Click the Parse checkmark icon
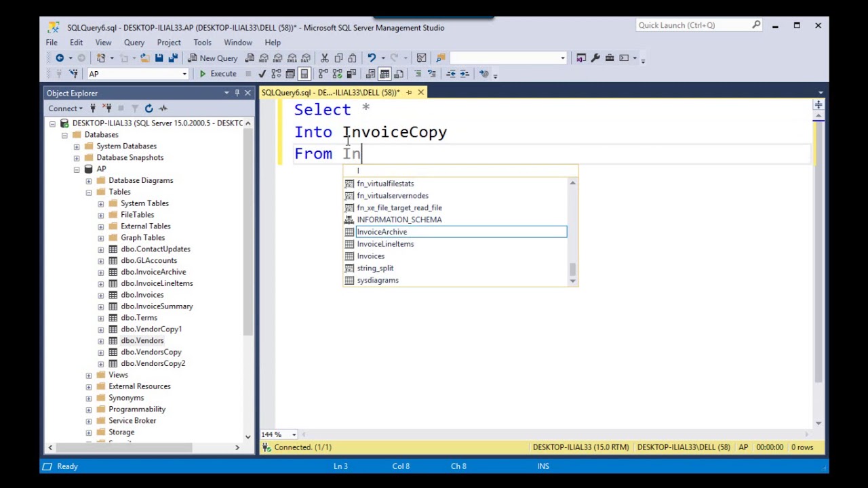This screenshot has width=868, height=488. tap(262, 73)
